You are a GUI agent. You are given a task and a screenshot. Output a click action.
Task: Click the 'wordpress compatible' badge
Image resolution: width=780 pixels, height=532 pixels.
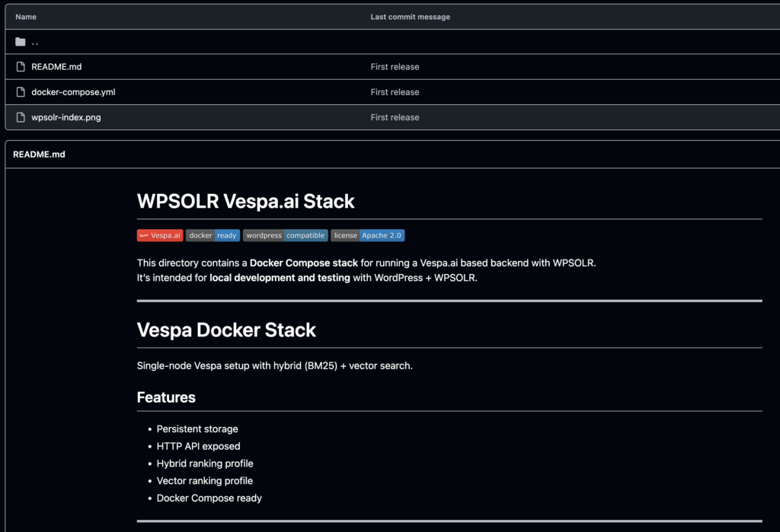286,236
